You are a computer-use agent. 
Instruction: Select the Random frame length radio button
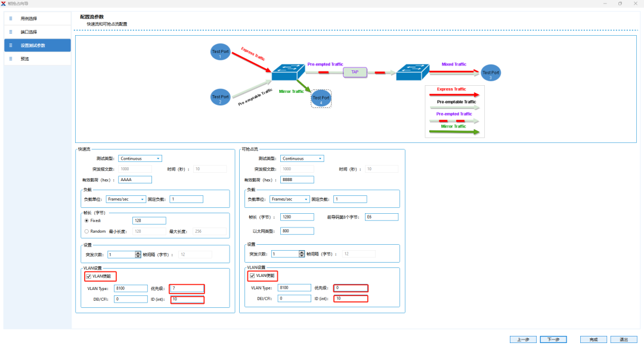coord(86,231)
